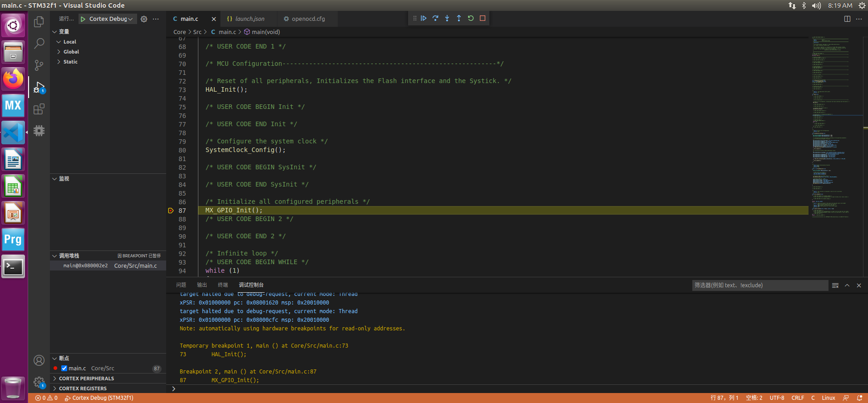Open the 输出 output panel tab

point(202,285)
